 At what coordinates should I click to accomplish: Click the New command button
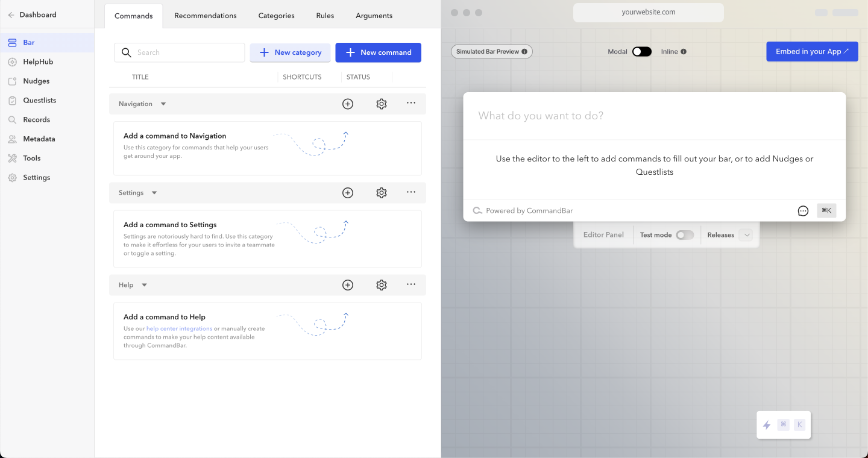click(378, 52)
